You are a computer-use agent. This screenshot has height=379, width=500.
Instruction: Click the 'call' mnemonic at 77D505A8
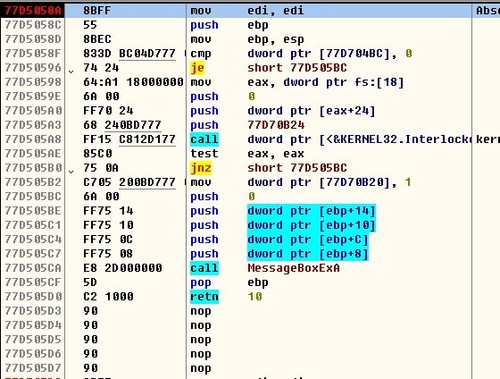(x=204, y=139)
